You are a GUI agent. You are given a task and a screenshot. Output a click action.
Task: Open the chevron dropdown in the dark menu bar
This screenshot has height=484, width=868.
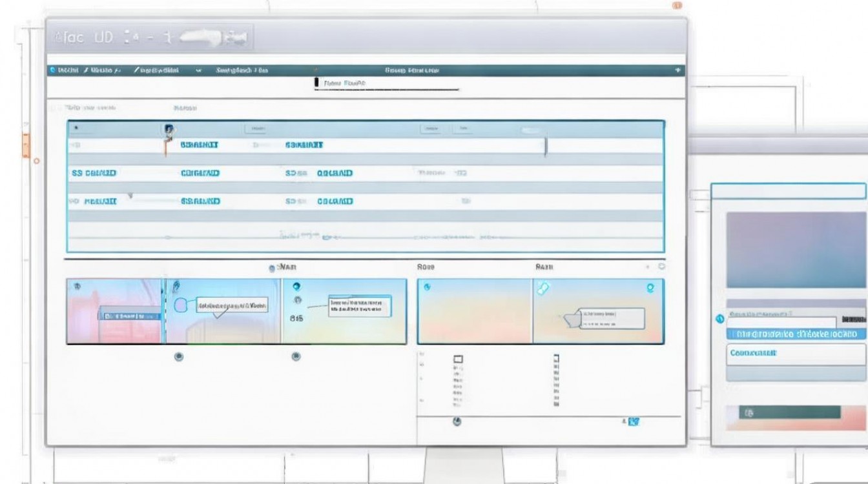point(199,70)
